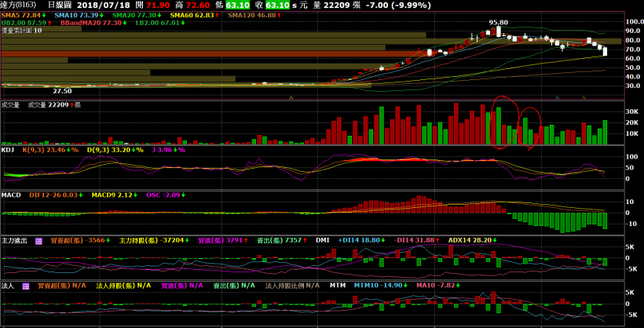Click the 法人持股(張) N/A value
The height and width of the screenshot is (328, 644).
click(x=123, y=286)
